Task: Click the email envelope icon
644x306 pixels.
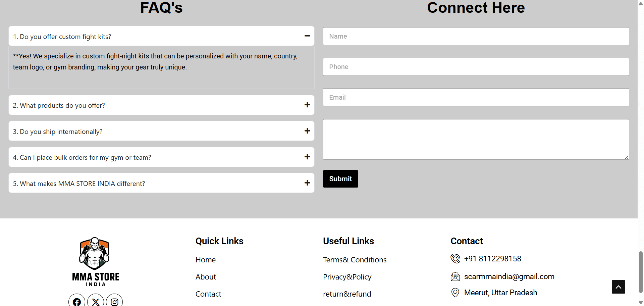Action: [455, 276]
